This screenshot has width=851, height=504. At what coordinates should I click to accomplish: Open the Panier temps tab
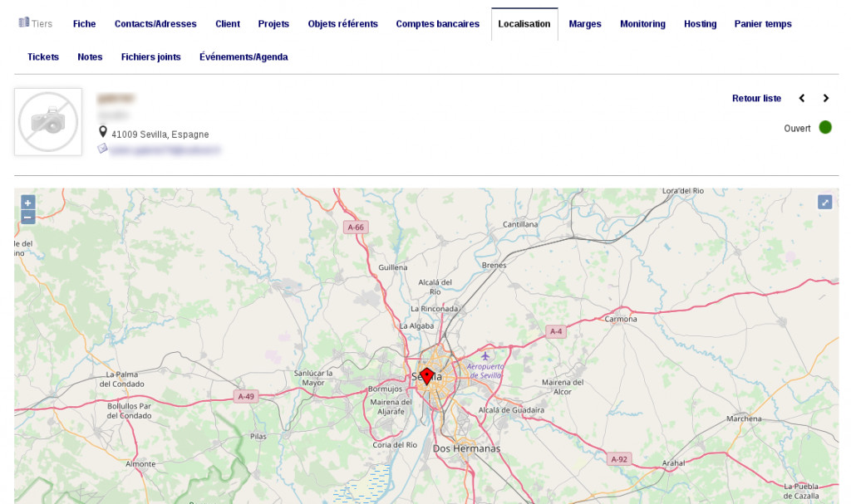(x=763, y=24)
